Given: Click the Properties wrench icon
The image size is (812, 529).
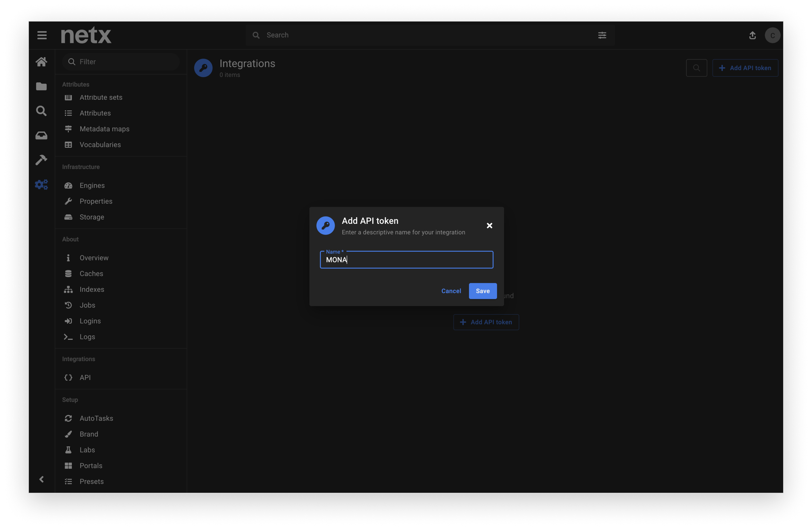Looking at the screenshot, I should click(68, 201).
